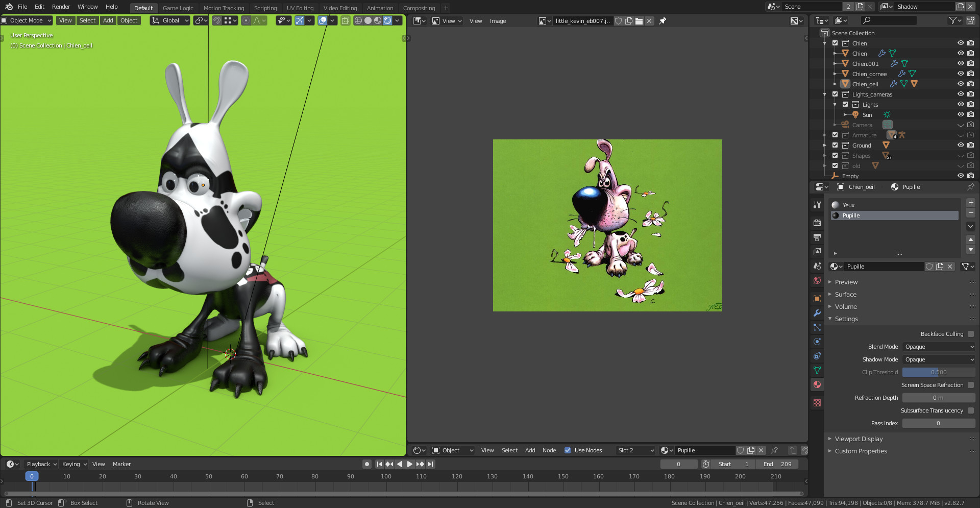Open the Output properties tab
The width and height of the screenshot is (980, 508).
[817, 237]
